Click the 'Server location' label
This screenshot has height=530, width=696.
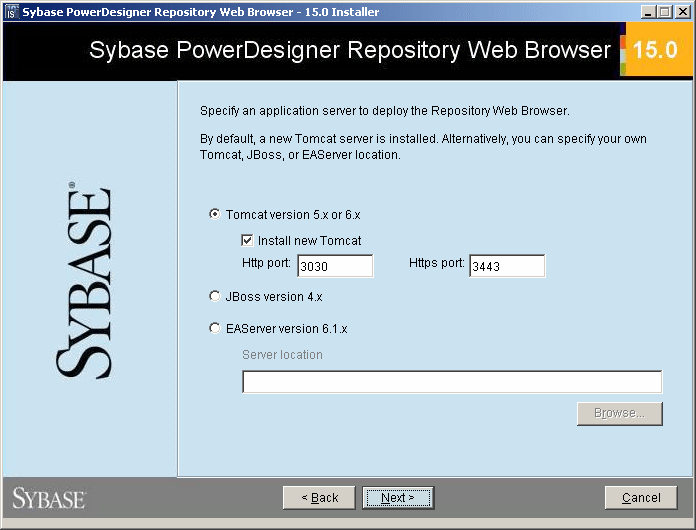282,355
